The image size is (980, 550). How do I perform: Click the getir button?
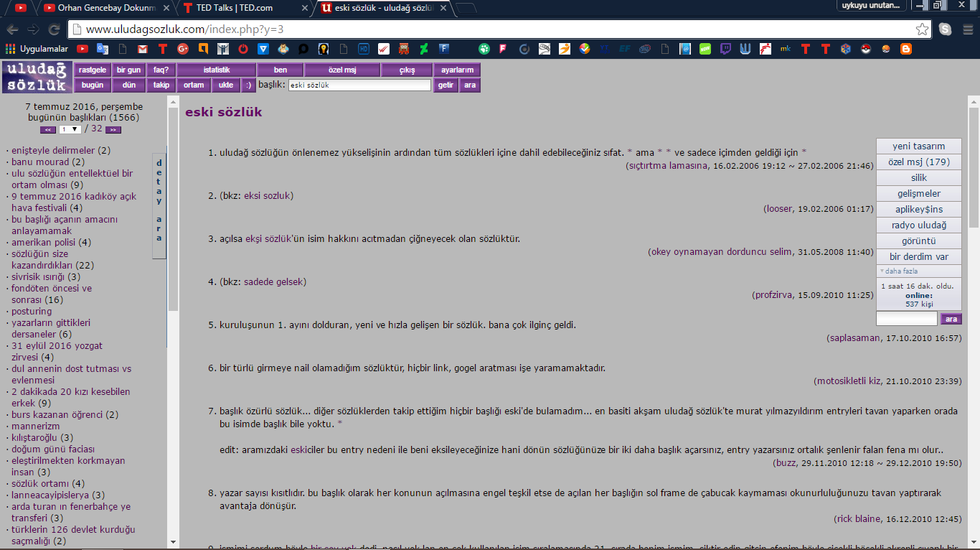click(x=446, y=85)
